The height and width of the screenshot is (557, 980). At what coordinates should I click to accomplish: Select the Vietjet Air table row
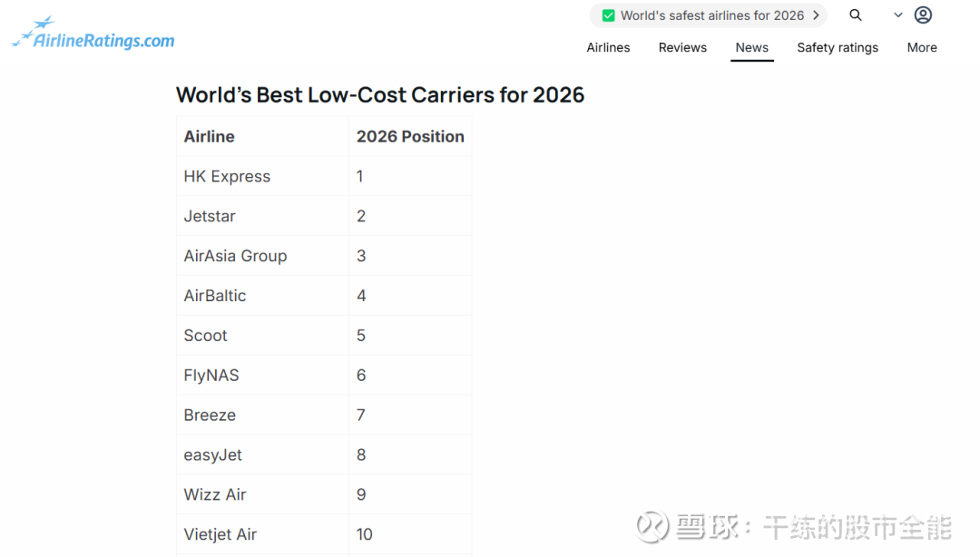[220, 534]
